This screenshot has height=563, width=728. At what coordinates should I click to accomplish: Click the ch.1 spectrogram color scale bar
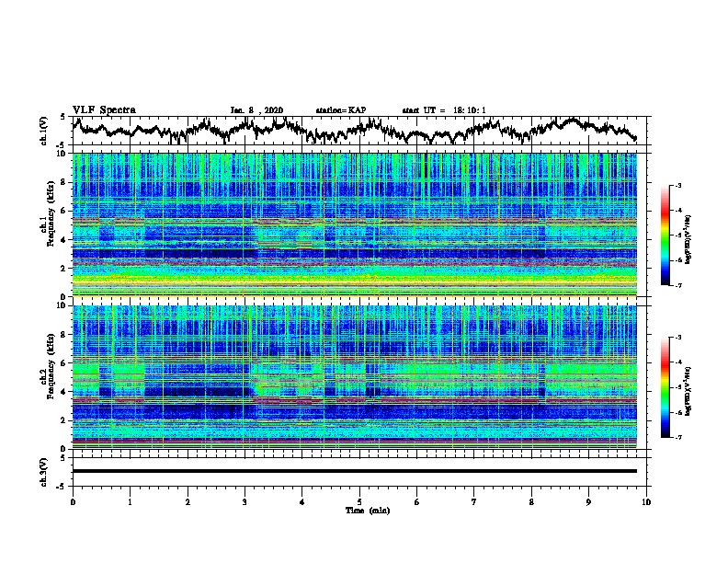tap(665, 236)
